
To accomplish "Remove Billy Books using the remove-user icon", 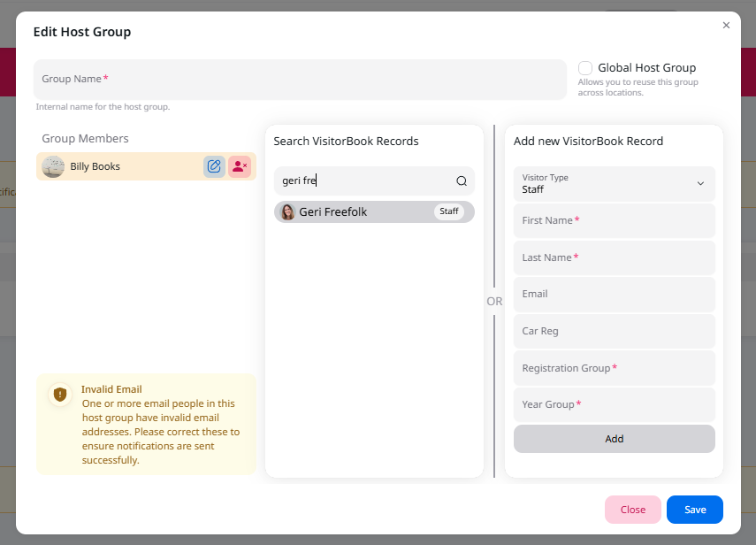I will tap(239, 166).
